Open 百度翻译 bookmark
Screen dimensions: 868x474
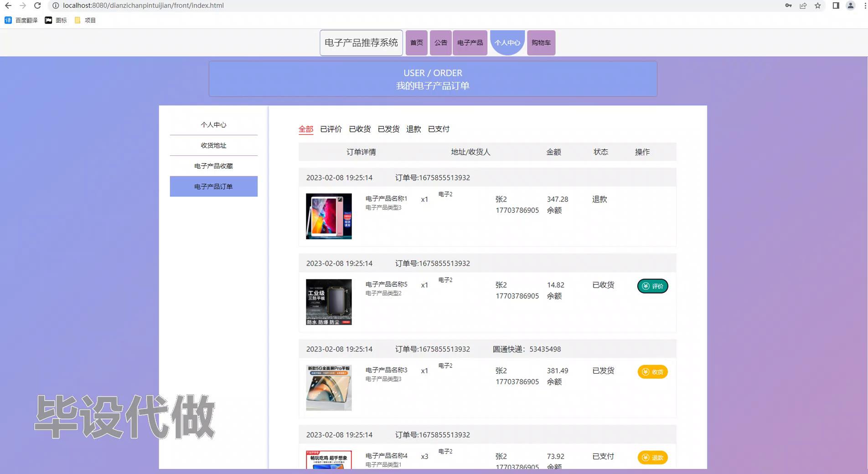21,20
